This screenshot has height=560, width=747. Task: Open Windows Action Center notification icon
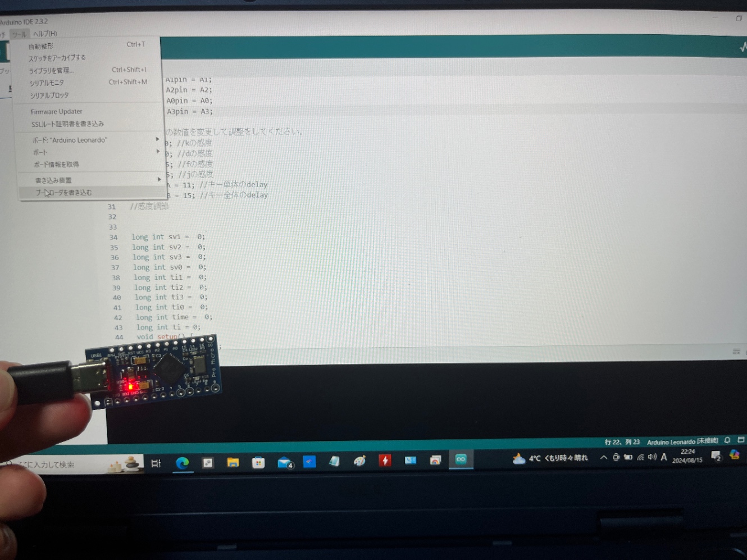716,456
